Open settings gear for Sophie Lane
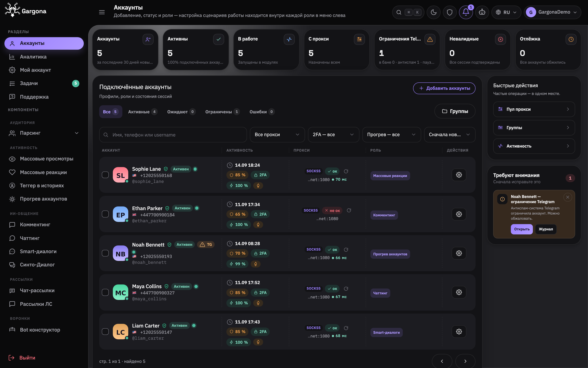The image size is (588, 368). point(459,175)
